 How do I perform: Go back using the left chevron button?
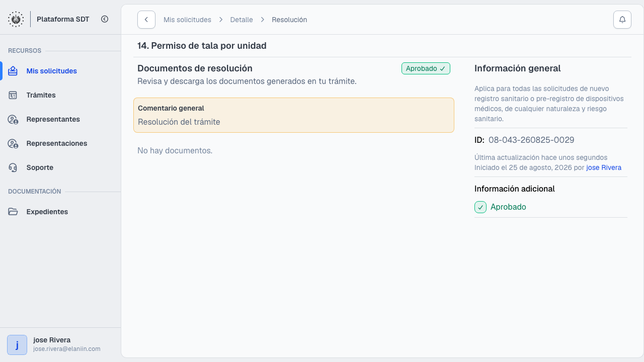point(146,20)
